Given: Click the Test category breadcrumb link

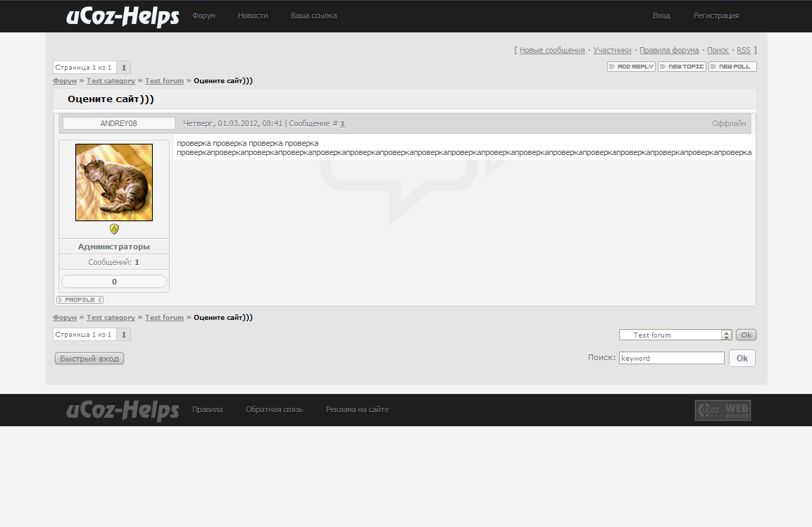Looking at the screenshot, I should click(111, 81).
